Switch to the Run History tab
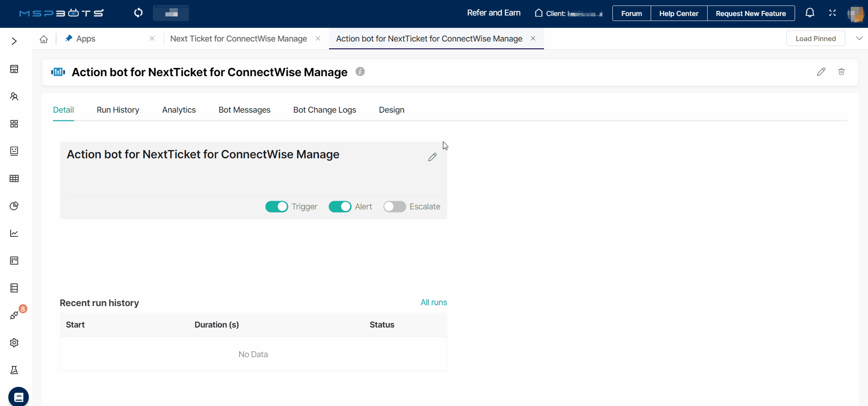Screen dimensions: 868x406 click(x=118, y=110)
